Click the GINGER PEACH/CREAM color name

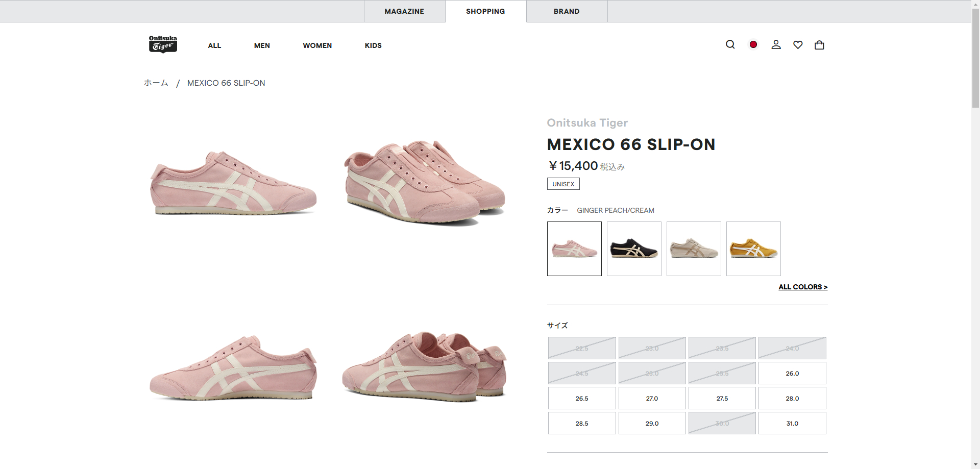click(x=616, y=210)
